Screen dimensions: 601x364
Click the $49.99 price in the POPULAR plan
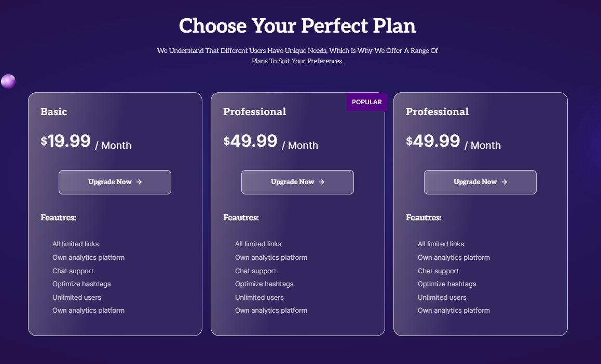pyautogui.click(x=250, y=141)
